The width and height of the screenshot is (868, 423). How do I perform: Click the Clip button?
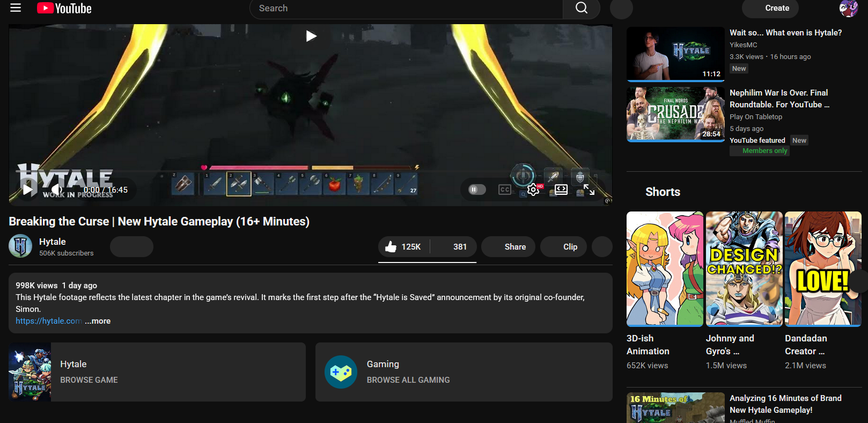(x=563, y=247)
